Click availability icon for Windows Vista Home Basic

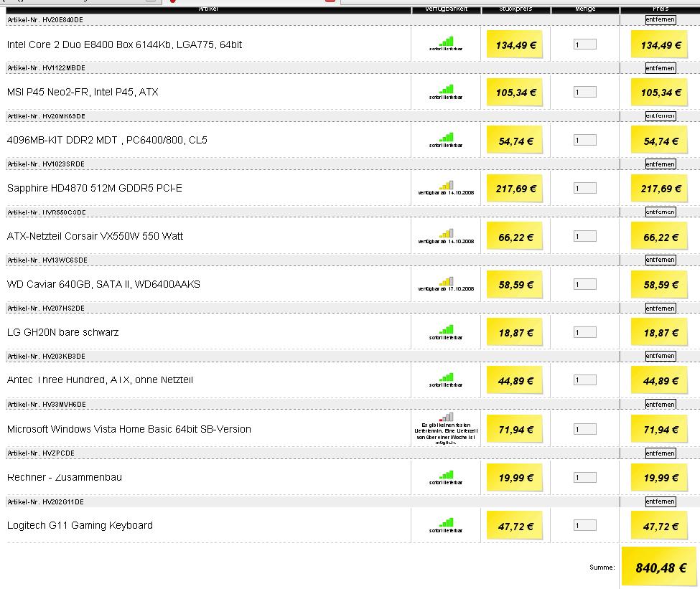(x=446, y=418)
